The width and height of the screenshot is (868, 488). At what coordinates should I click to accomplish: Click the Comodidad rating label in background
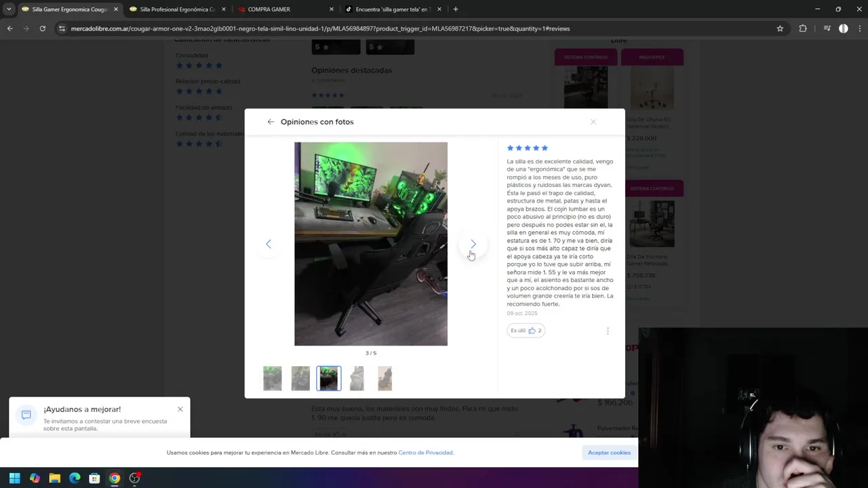tap(192, 56)
